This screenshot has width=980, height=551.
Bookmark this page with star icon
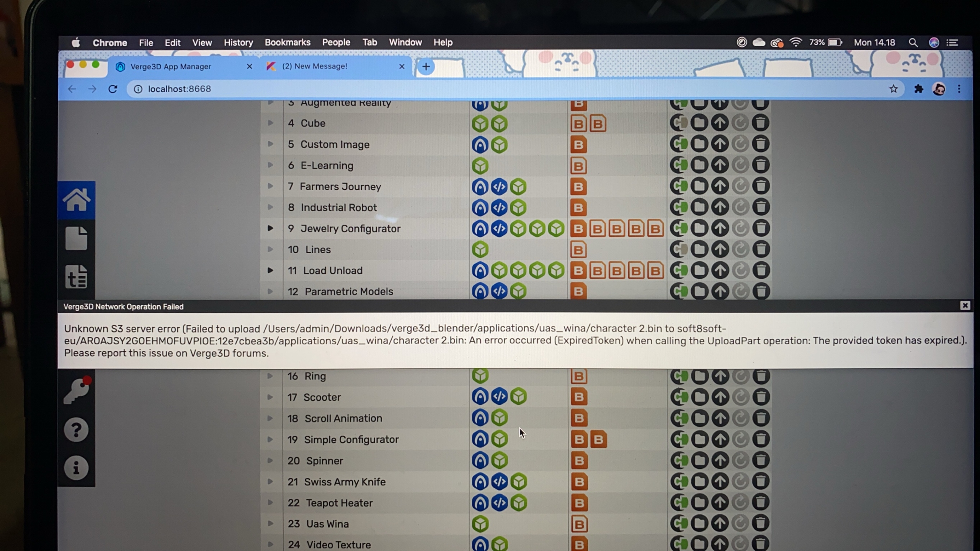(x=893, y=89)
